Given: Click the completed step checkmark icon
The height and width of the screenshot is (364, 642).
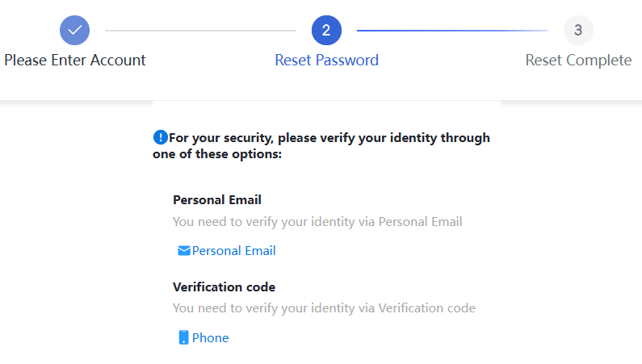Looking at the screenshot, I should [x=74, y=31].
